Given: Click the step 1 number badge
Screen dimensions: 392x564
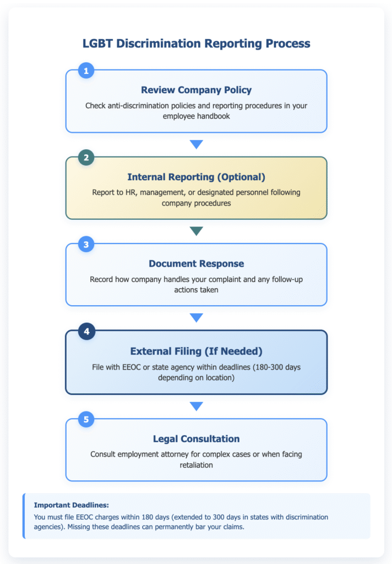Looking at the screenshot, I should pyautogui.click(x=86, y=70).
